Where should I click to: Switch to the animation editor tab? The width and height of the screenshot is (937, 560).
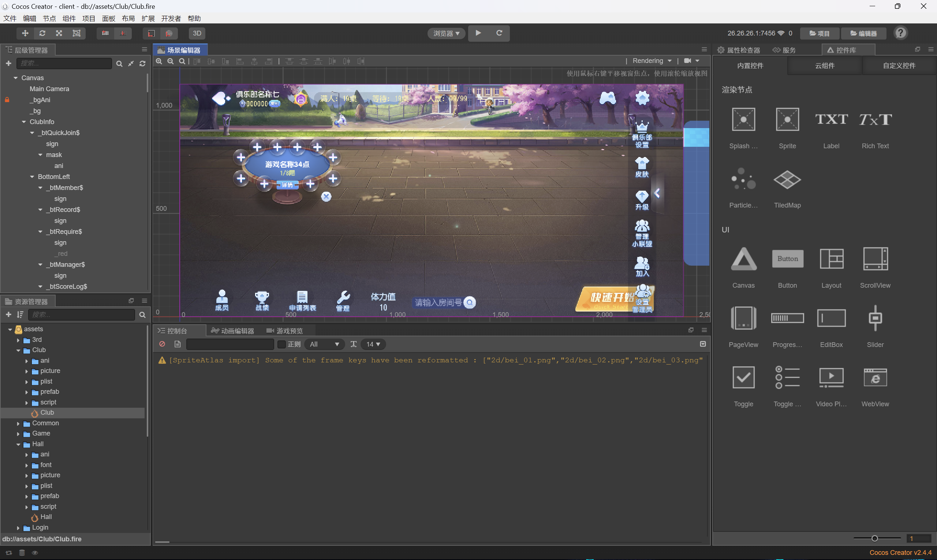pyautogui.click(x=233, y=331)
